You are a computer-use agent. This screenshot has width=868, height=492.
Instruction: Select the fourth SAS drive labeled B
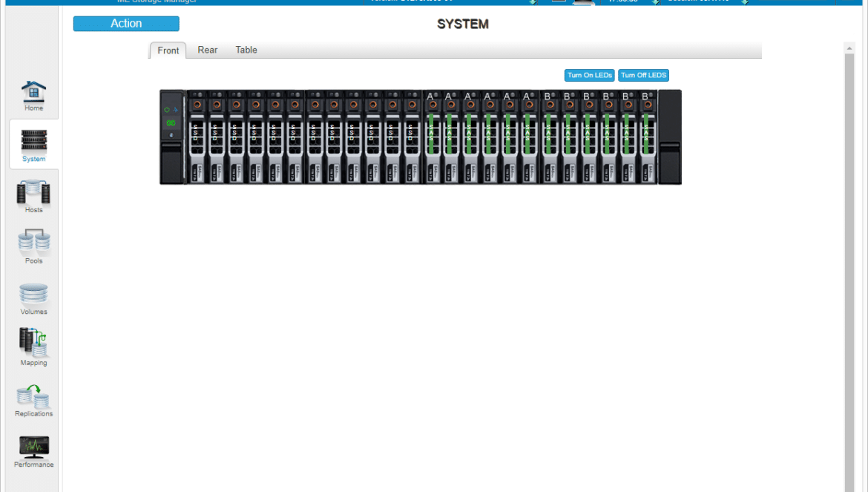608,137
